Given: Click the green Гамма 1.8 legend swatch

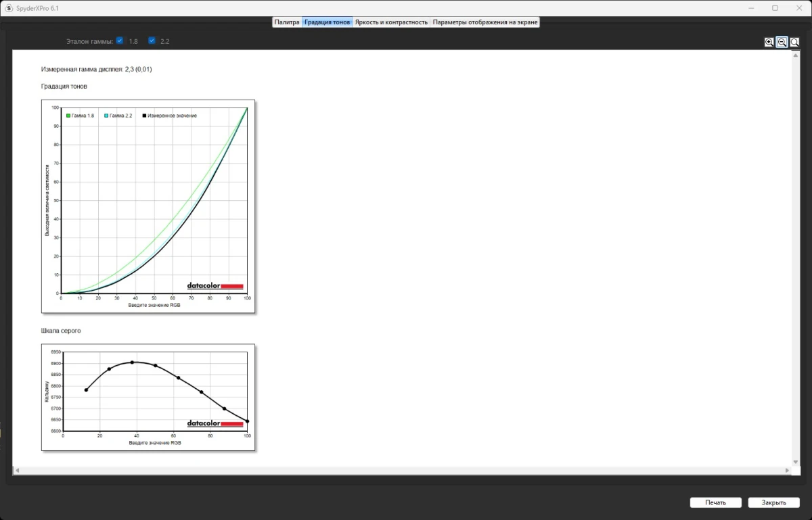Looking at the screenshot, I should click(x=68, y=116).
